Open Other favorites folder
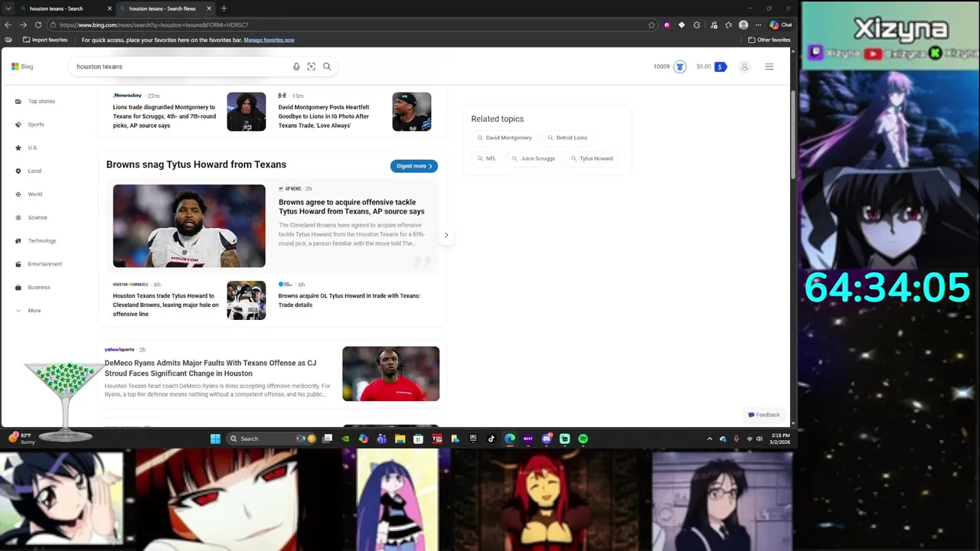 (769, 40)
